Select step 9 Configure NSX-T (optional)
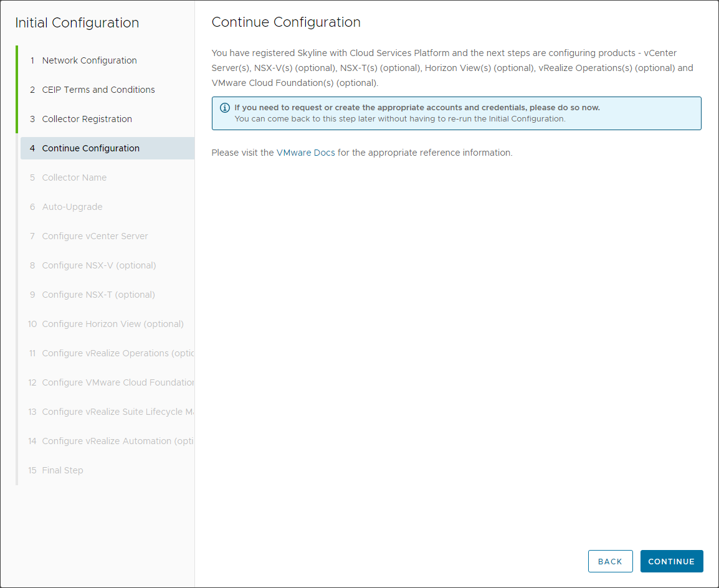 pos(107,295)
